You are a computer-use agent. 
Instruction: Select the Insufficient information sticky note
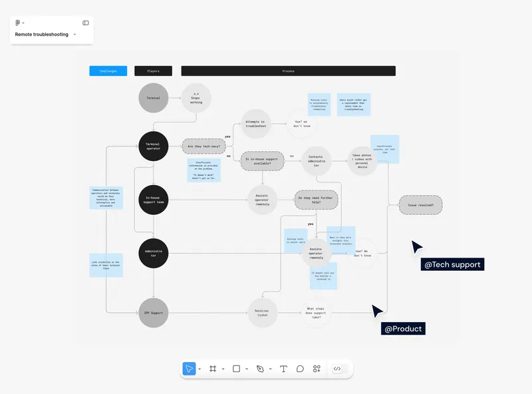pyautogui.click(x=204, y=170)
